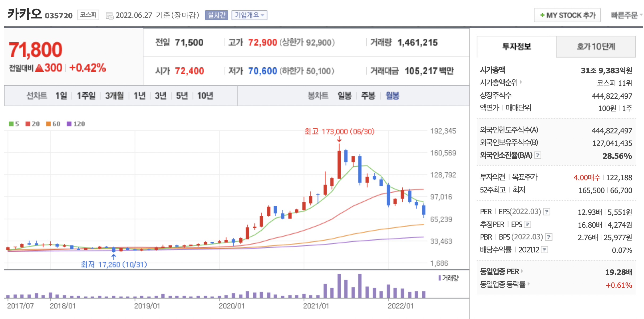Switch to the 투자정보 tab

coord(516,47)
